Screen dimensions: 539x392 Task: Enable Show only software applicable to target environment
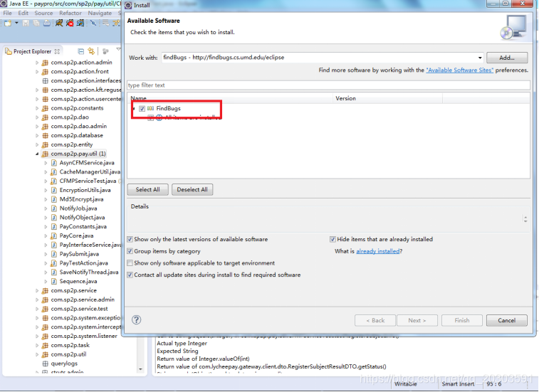(130, 263)
